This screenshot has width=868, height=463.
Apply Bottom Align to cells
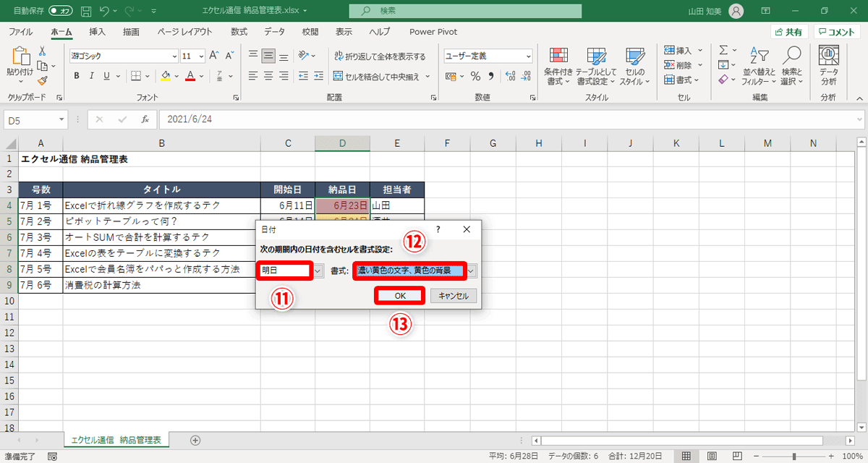pos(284,56)
